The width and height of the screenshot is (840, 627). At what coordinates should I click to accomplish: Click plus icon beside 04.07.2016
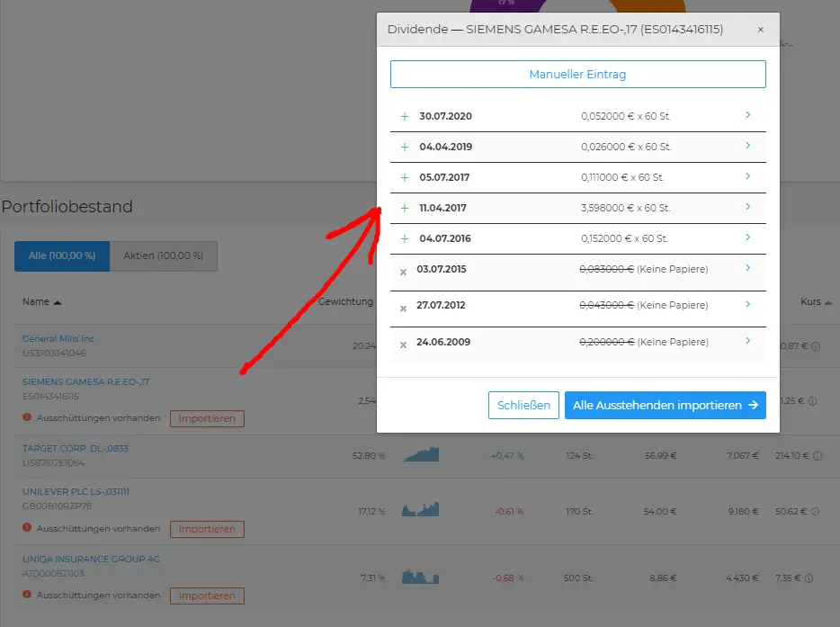pos(405,238)
